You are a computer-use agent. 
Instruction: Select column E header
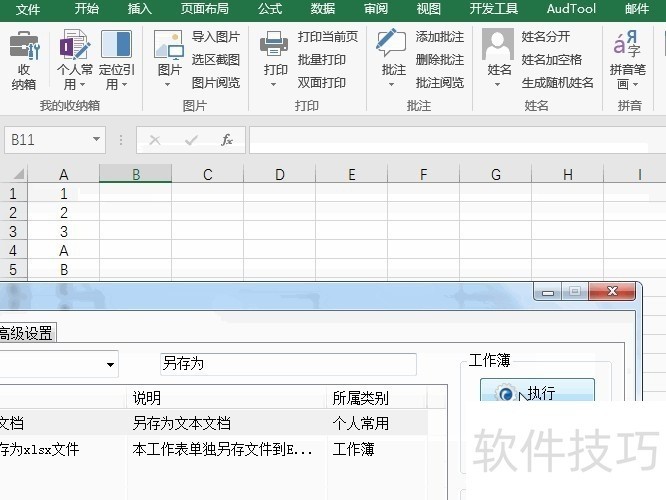tap(352, 174)
